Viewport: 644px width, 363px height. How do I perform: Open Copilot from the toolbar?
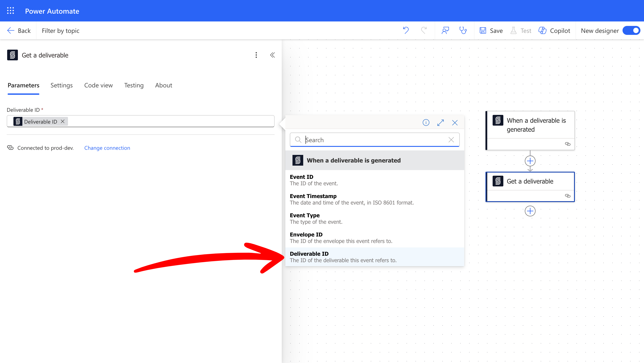[554, 30]
